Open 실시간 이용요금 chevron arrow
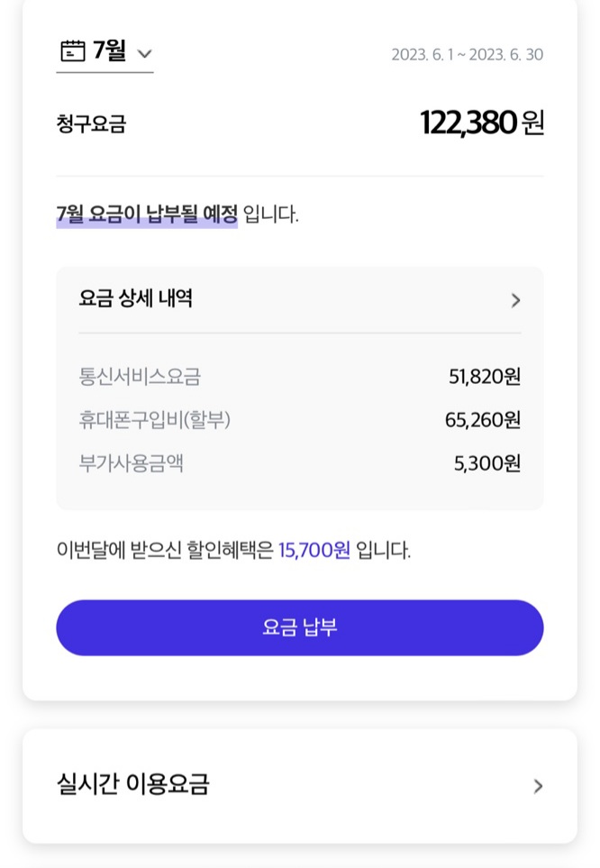 (538, 786)
